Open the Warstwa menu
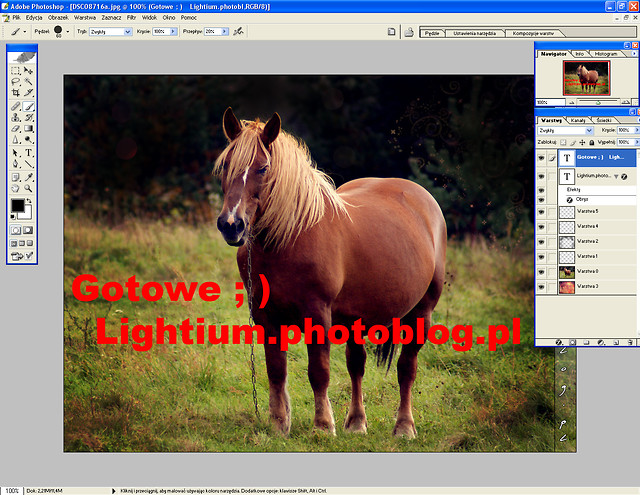Image resolution: width=640 pixels, height=495 pixels. [x=84, y=18]
